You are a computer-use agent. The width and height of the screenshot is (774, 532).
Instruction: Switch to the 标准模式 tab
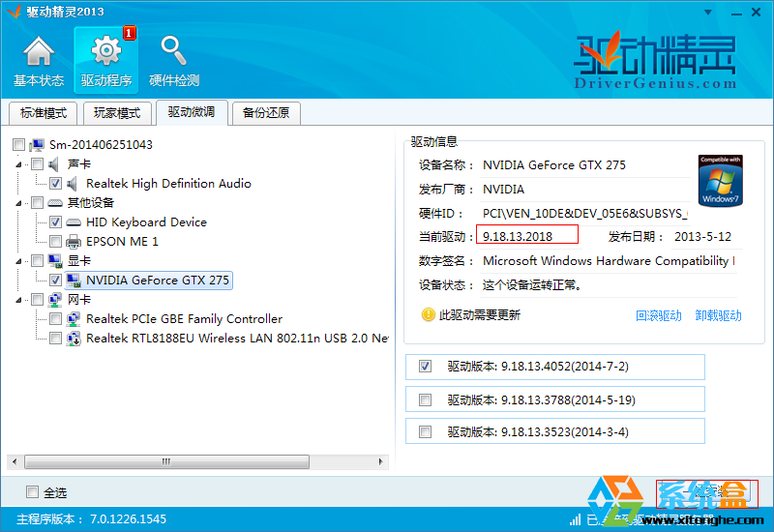(44, 113)
